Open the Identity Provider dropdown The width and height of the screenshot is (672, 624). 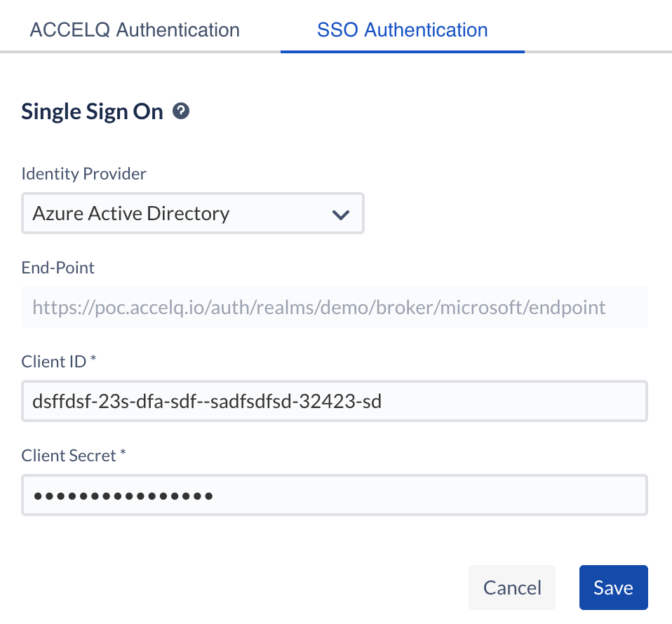point(192,214)
